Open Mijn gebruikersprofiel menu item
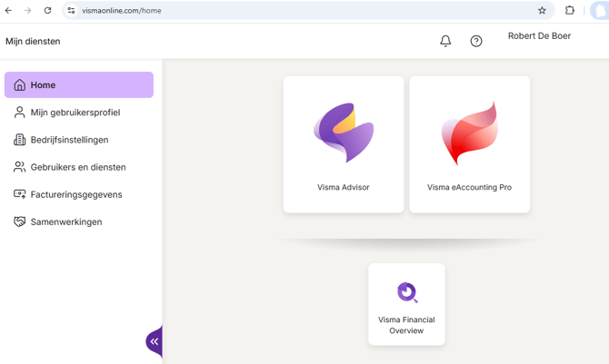This screenshot has width=609, height=364. tap(79, 113)
